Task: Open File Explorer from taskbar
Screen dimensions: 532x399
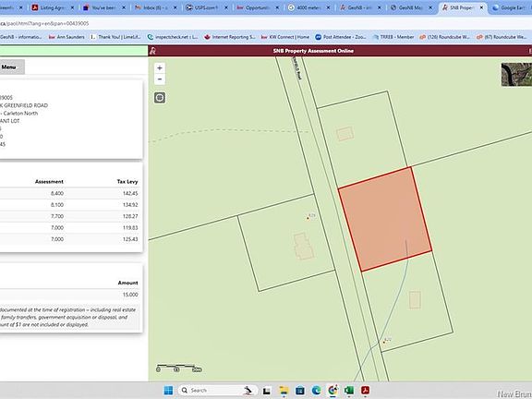Action: point(284,391)
